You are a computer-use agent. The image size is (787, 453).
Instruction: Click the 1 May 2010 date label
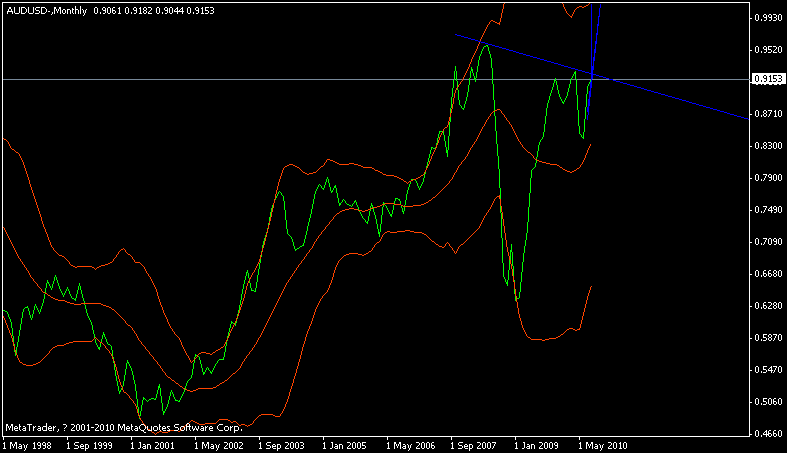[x=602, y=445]
